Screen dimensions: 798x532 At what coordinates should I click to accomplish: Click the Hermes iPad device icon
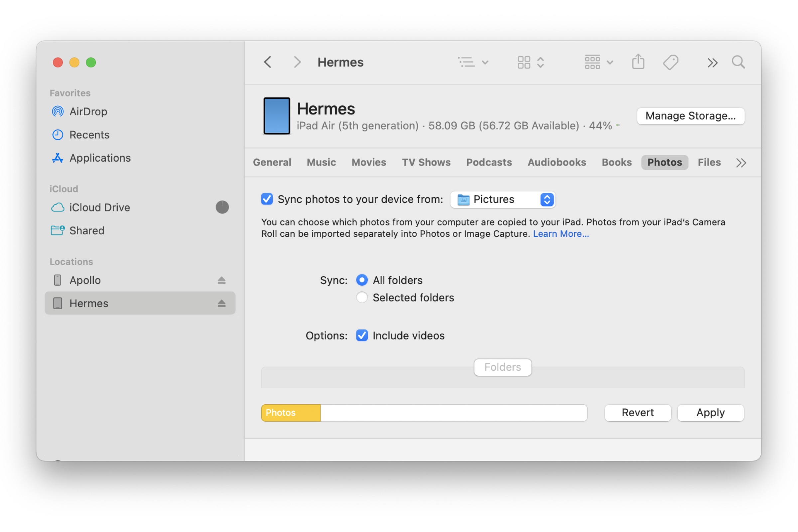[x=277, y=116]
